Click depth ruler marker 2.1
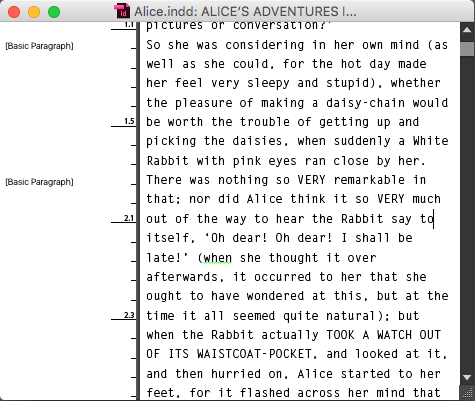The height and width of the screenshot is (401, 475). click(129, 218)
